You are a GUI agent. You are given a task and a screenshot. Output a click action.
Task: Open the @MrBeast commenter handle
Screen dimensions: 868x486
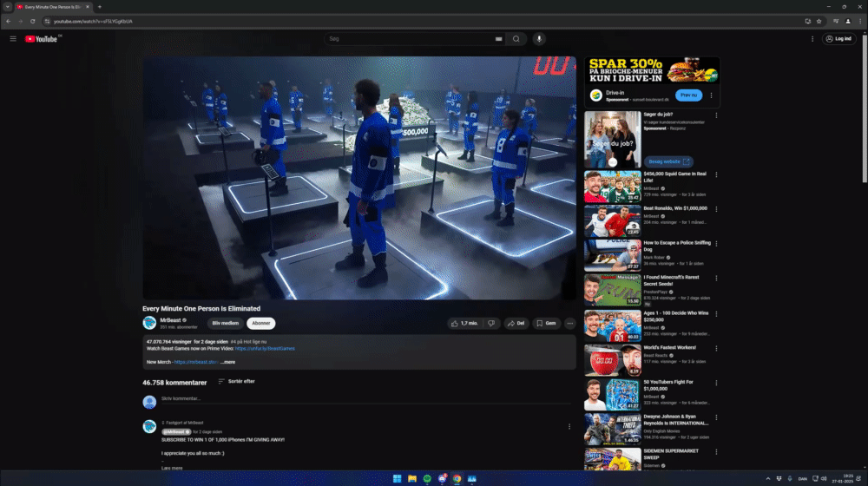coord(176,431)
